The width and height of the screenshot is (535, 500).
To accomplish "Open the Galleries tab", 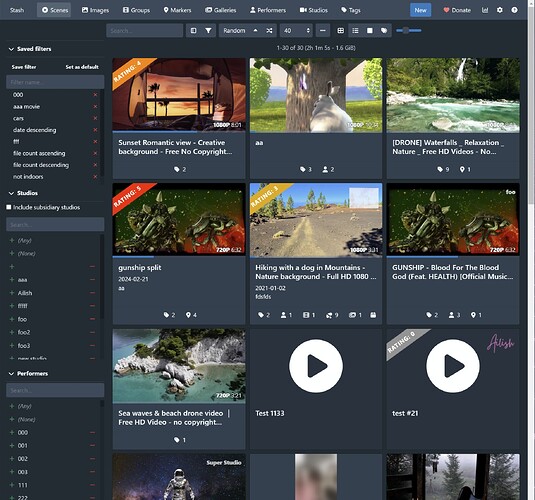I will pyautogui.click(x=220, y=10).
